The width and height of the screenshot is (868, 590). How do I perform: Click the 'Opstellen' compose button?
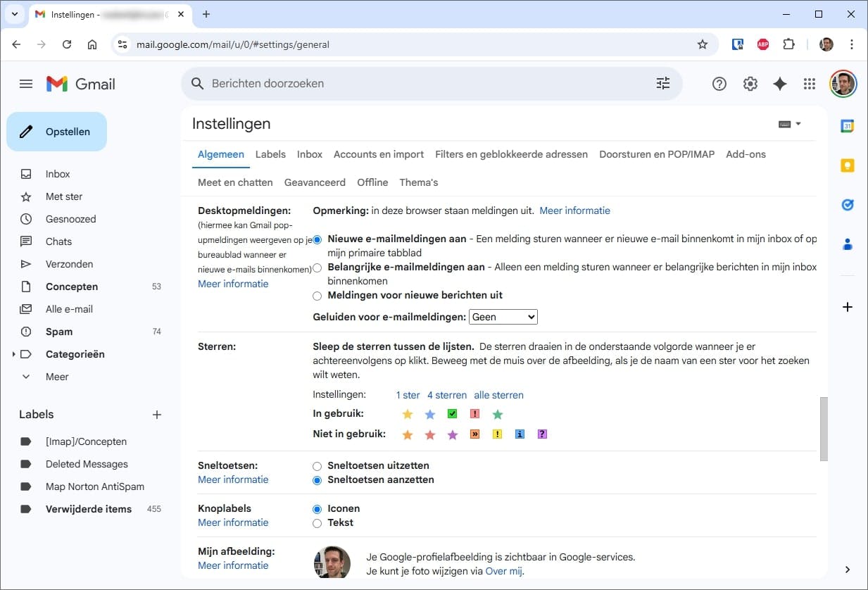[x=57, y=132]
